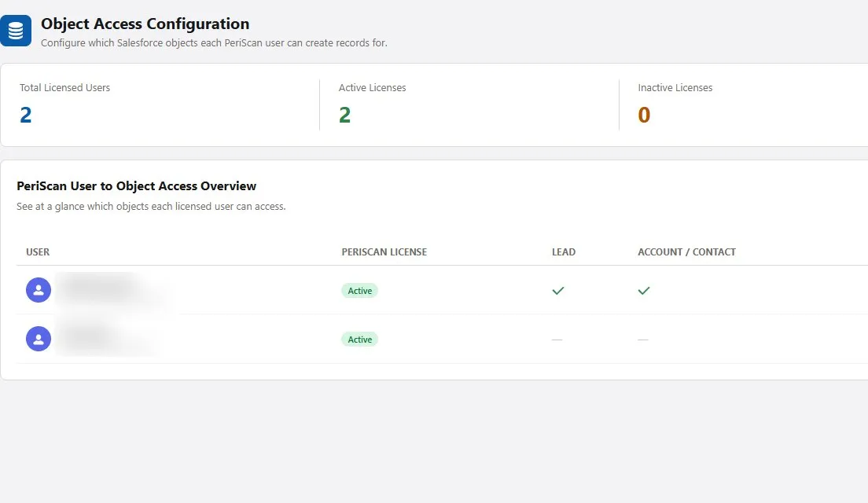
Task: Click the USER column header
Action: (x=38, y=251)
